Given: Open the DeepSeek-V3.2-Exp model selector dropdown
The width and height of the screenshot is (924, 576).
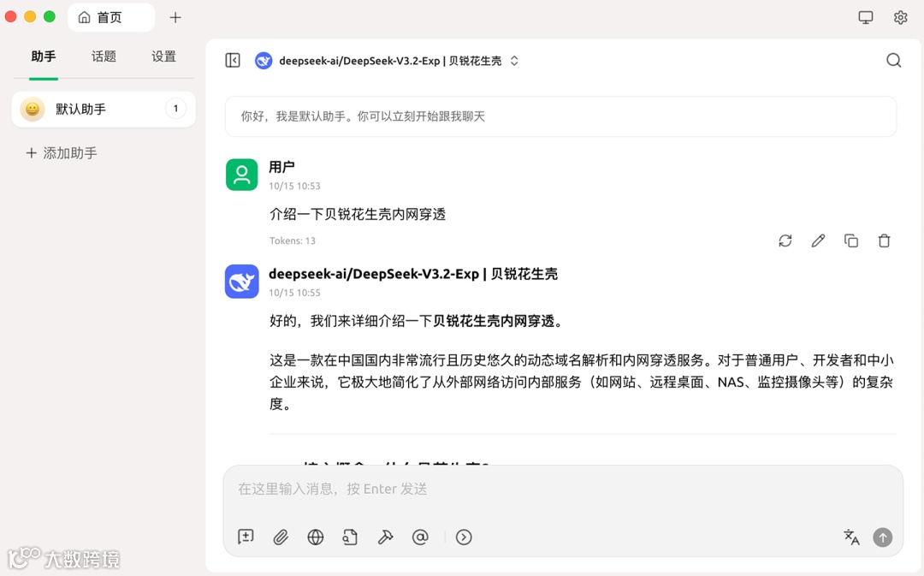Looking at the screenshot, I should 388,61.
